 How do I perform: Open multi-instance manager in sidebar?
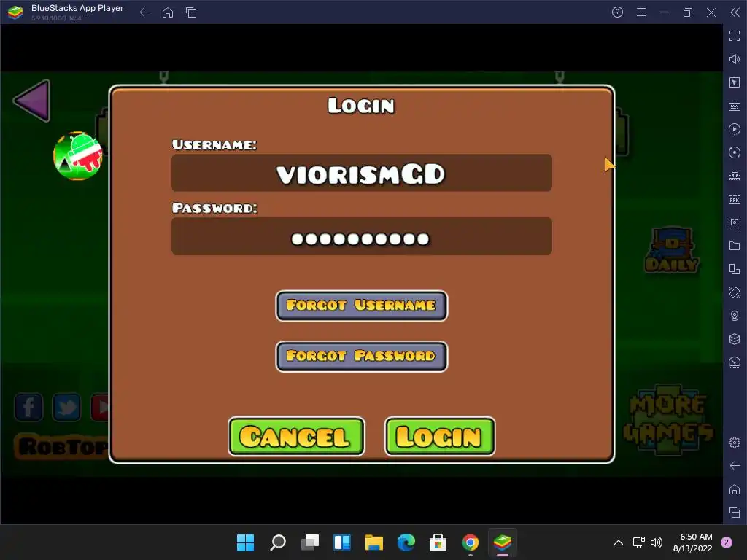point(735,339)
